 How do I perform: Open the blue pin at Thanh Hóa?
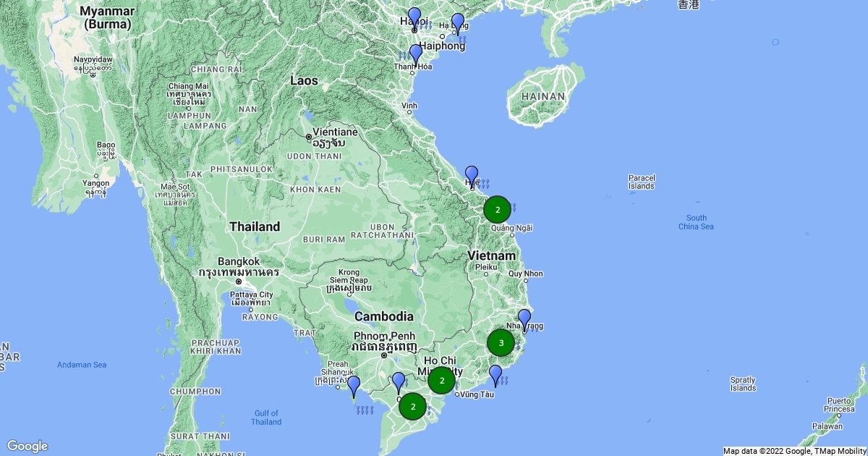click(415, 54)
